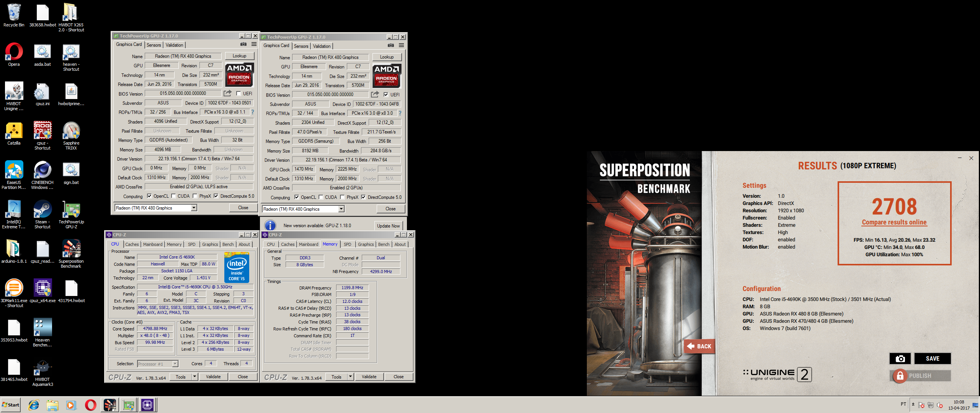Click BIOS export icon in left GPU-Z
The image size is (980, 413).
[228, 93]
